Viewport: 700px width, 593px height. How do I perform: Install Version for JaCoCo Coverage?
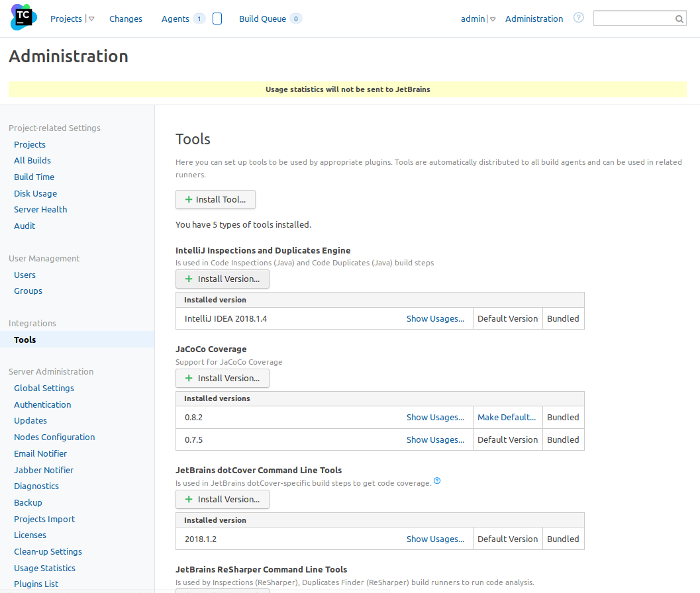[x=223, y=379]
